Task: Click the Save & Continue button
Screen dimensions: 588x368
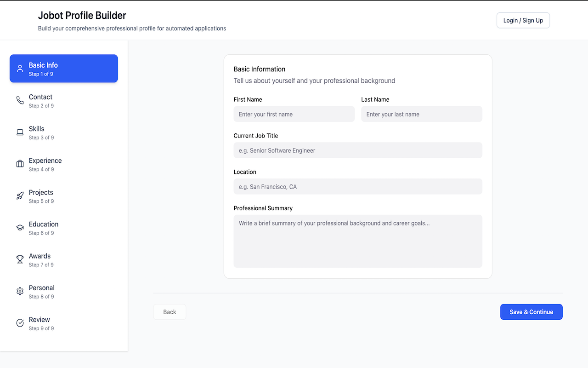Action: 531,312
